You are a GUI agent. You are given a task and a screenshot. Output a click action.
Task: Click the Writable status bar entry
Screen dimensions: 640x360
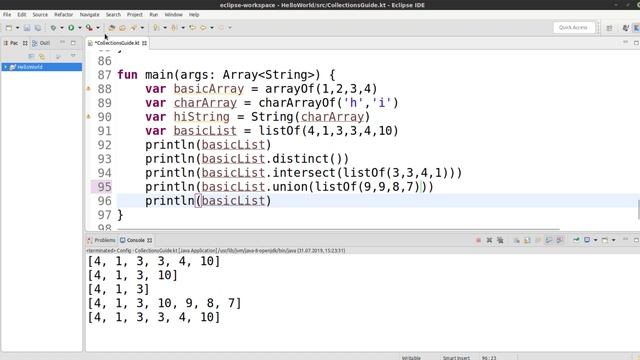(411, 358)
